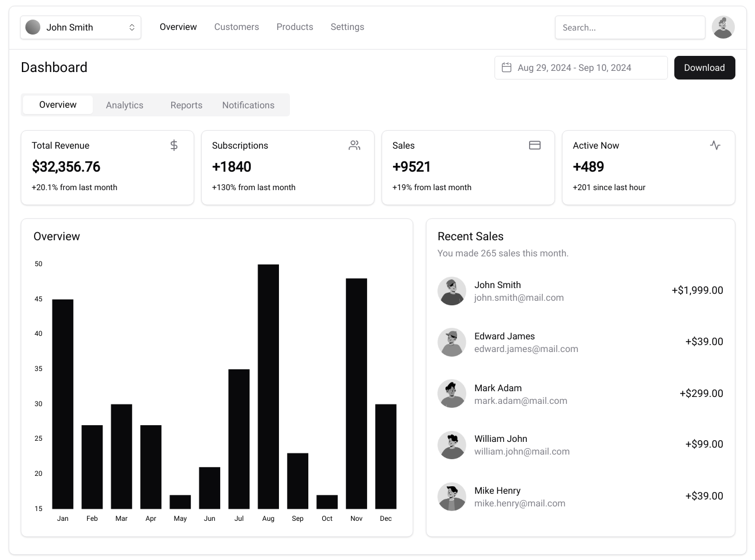Click the +$299.00 sale amount

click(701, 393)
